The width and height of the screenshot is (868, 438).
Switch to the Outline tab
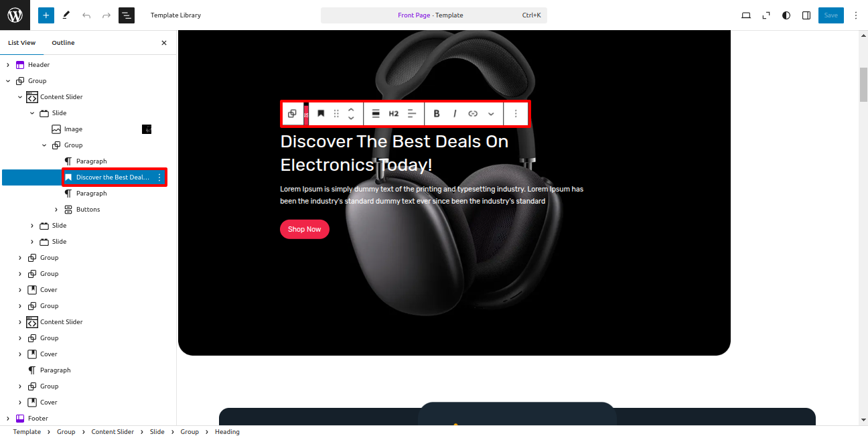pyautogui.click(x=63, y=43)
